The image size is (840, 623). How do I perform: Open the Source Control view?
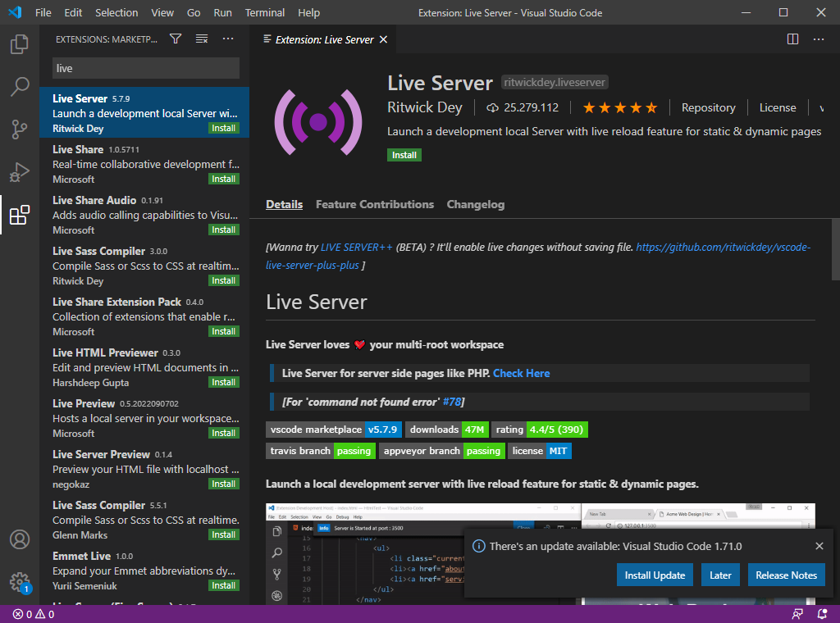click(20, 129)
